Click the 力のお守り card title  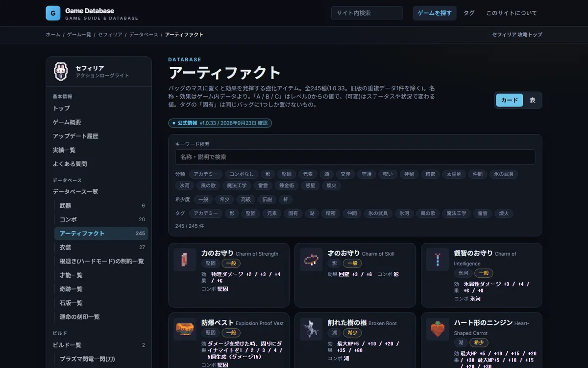click(x=218, y=253)
